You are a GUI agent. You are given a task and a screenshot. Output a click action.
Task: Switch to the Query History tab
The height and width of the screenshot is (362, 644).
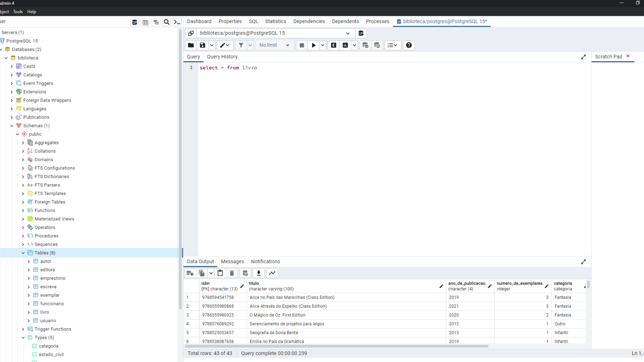[222, 57]
